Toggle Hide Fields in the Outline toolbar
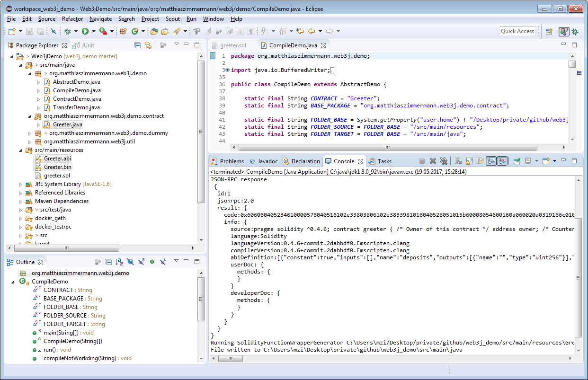This screenshot has height=380, width=588. pos(130,261)
